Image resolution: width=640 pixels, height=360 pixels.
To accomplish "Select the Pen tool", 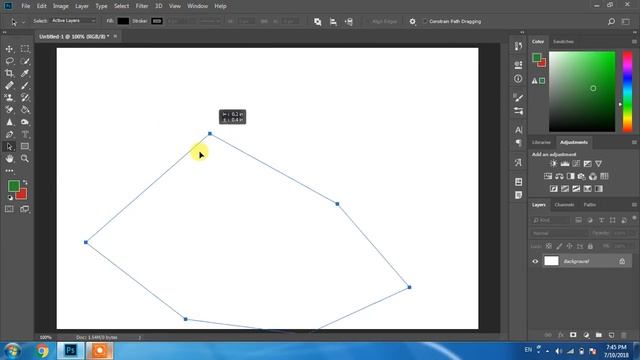I will 9,134.
